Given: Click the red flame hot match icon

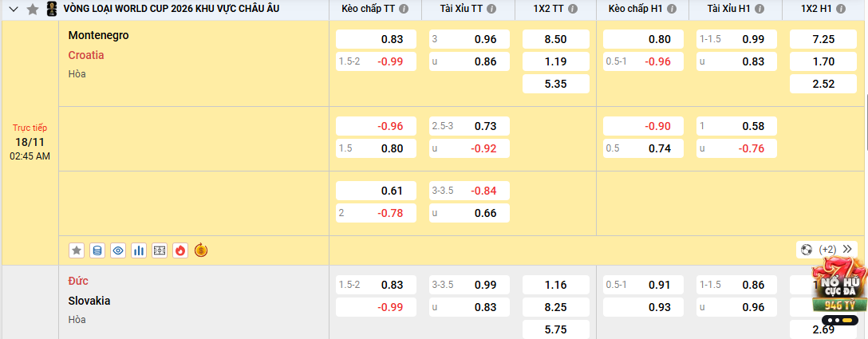Looking at the screenshot, I should 180,250.
